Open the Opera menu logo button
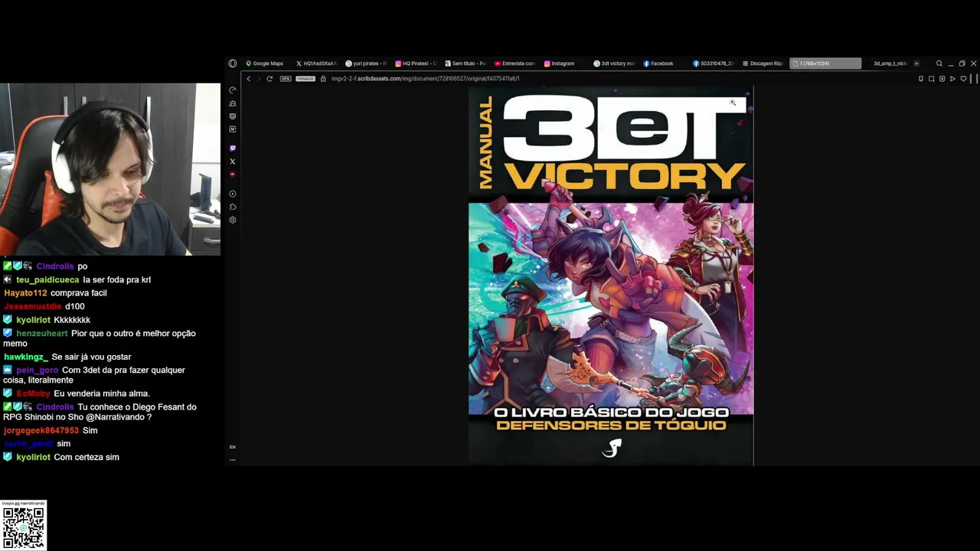 point(233,64)
